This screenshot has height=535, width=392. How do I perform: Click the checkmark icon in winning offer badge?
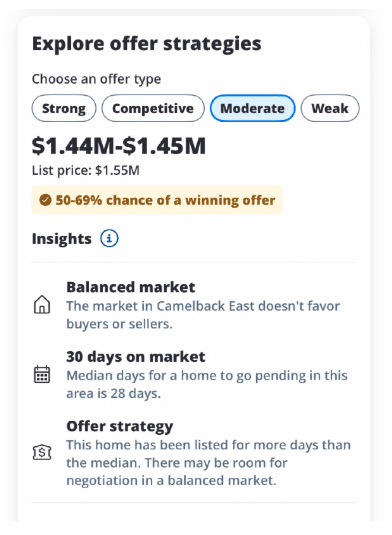coord(45,200)
